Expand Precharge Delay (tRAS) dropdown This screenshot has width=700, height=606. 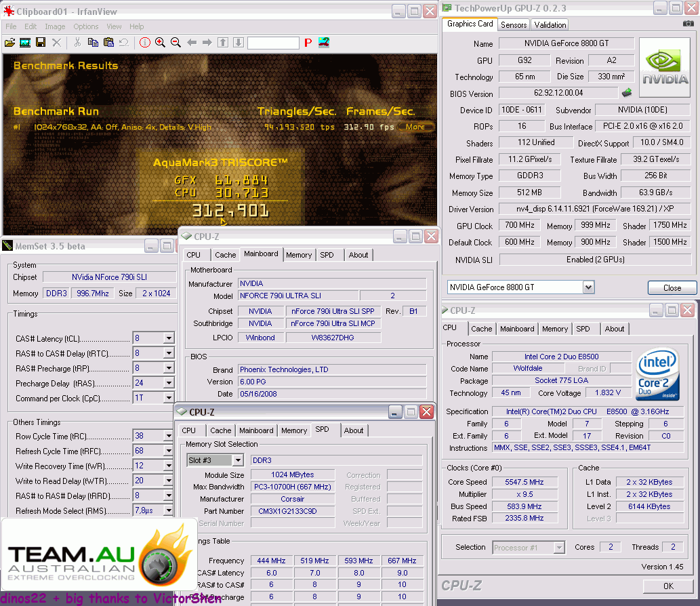click(169, 383)
